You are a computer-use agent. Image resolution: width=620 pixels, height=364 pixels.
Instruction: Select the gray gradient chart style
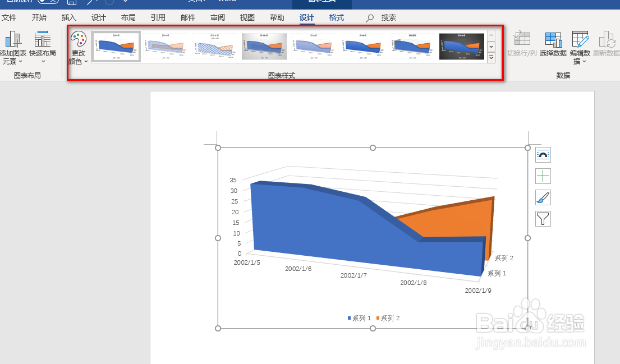tap(264, 46)
